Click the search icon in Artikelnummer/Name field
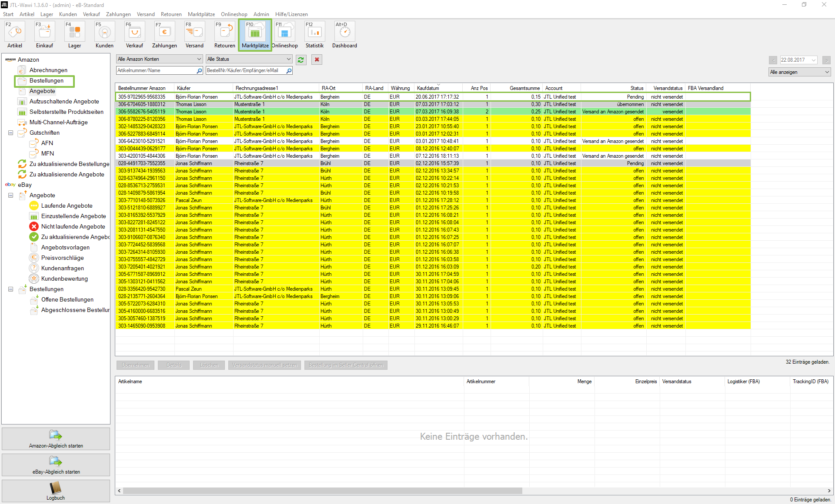Image resolution: width=835 pixels, height=504 pixels. [199, 70]
